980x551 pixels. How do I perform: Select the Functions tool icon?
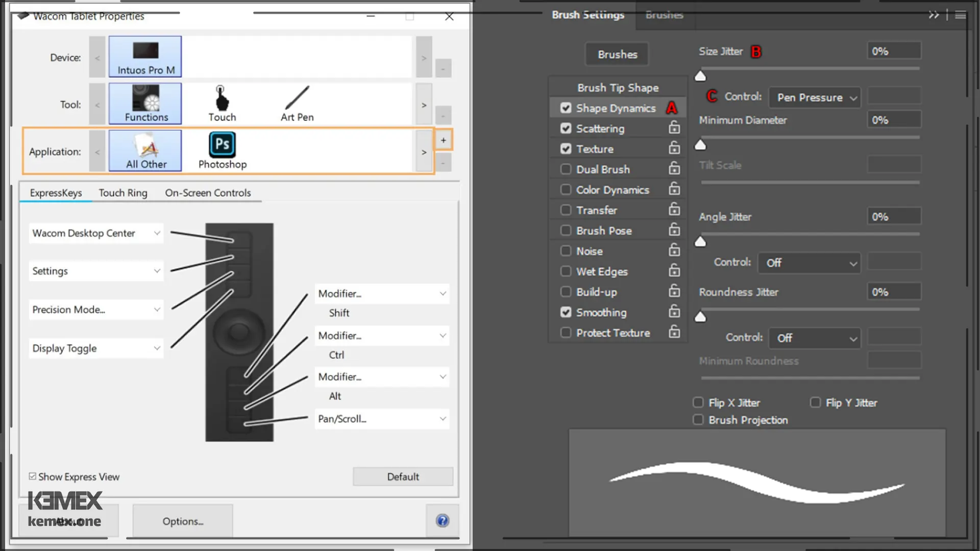pyautogui.click(x=146, y=104)
